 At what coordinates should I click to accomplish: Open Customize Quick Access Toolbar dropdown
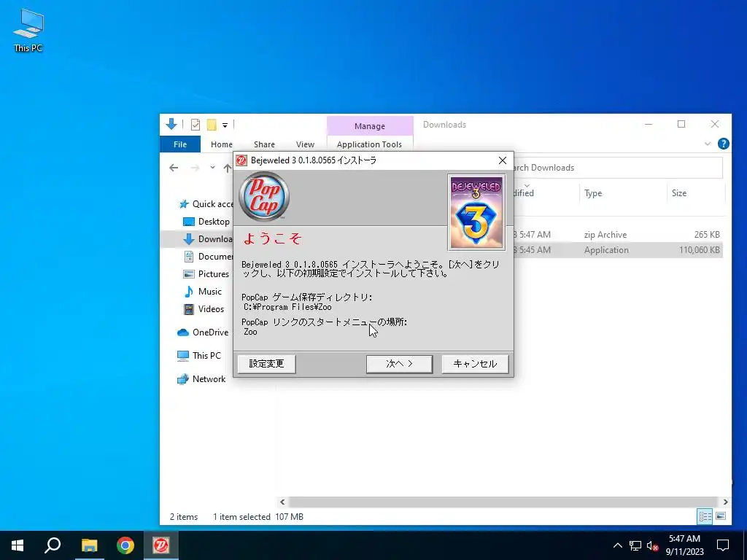[225, 125]
